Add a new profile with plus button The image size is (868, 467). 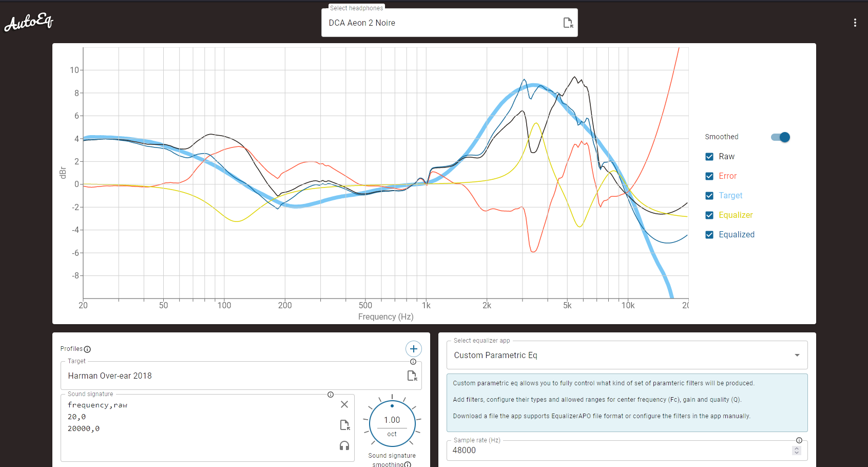(x=414, y=349)
